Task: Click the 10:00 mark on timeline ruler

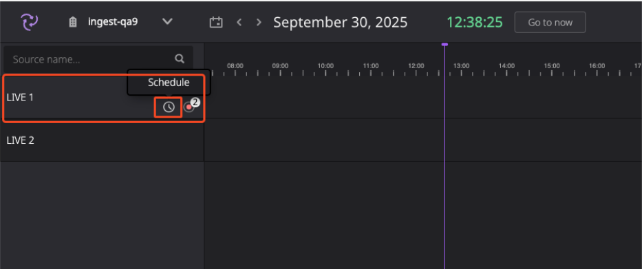Action: click(325, 66)
